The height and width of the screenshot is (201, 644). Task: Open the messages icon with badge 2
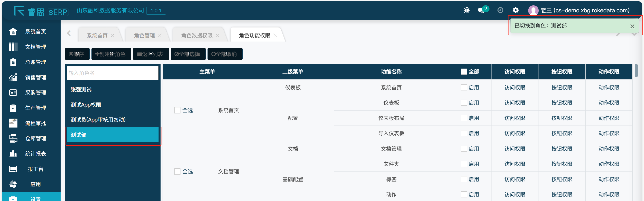click(481, 10)
